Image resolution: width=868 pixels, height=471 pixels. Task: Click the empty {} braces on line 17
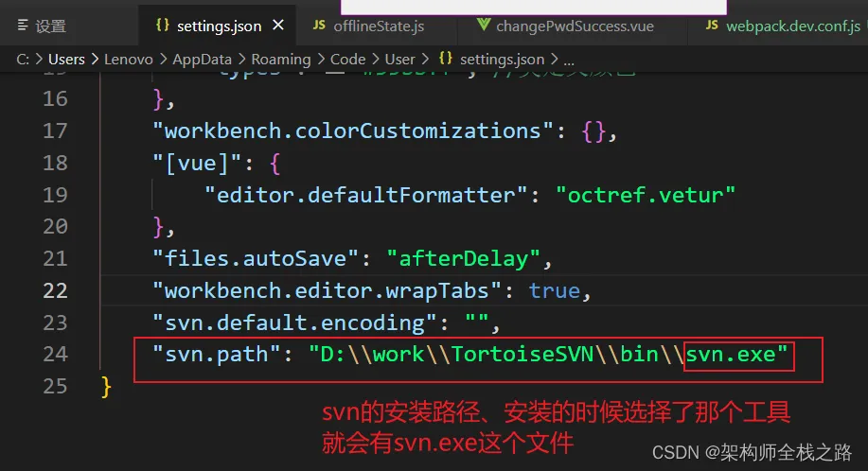[x=594, y=131]
